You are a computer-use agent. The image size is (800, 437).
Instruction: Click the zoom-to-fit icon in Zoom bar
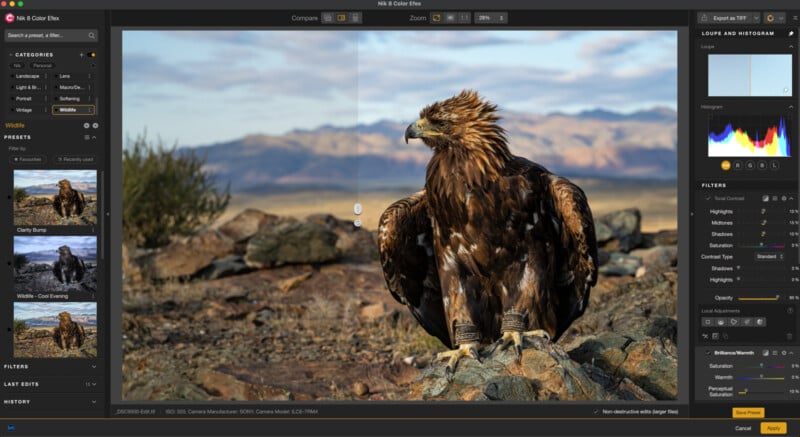[437, 18]
